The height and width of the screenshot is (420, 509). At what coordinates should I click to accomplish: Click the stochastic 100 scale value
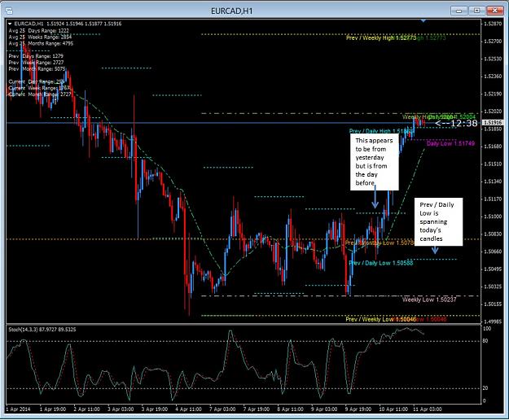coord(486,329)
